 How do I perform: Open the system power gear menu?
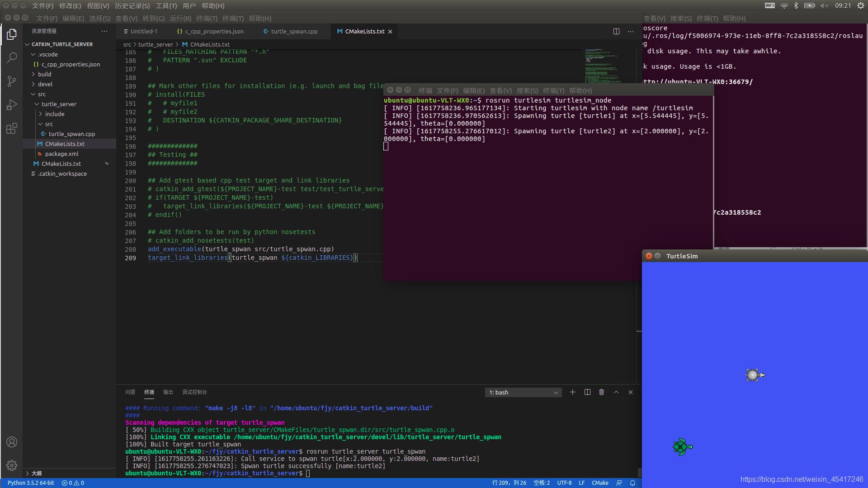pos(861,5)
